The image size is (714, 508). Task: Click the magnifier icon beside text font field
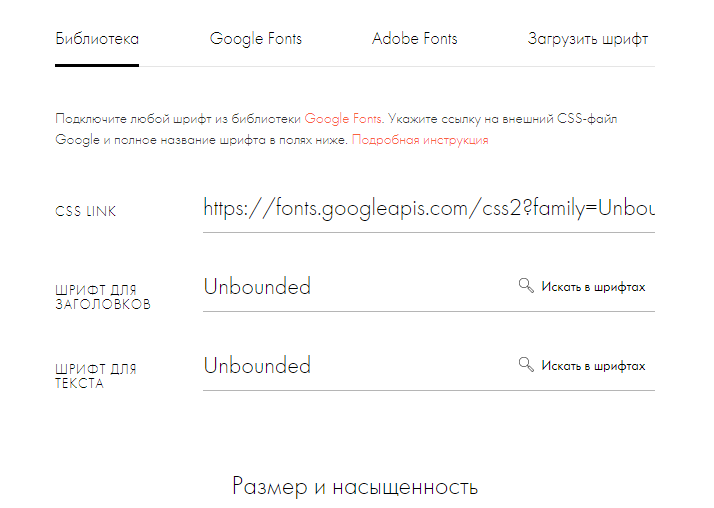[x=526, y=365]
